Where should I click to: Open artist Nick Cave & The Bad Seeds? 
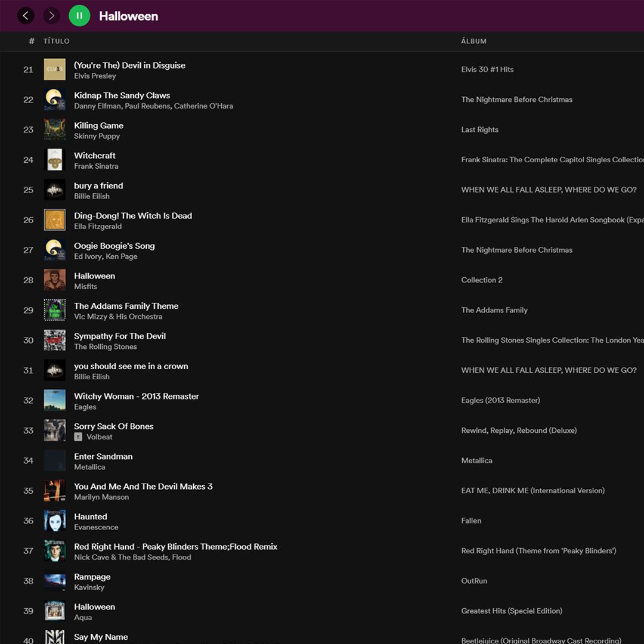click(x=121, y=557)
